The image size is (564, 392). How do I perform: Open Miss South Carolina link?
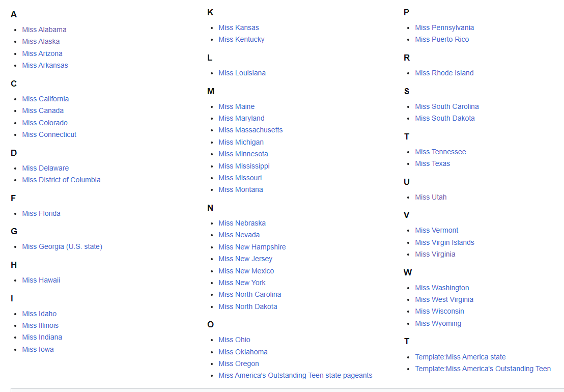click(447, 106)
